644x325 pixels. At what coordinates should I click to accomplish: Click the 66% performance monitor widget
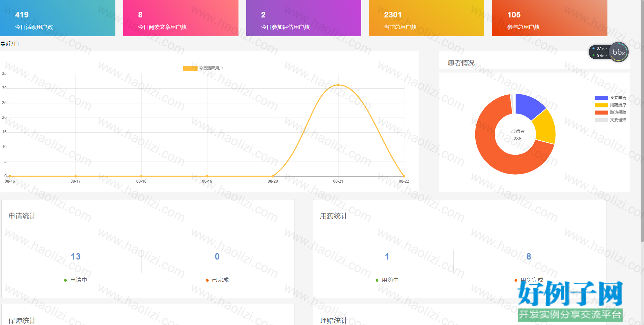619,52
